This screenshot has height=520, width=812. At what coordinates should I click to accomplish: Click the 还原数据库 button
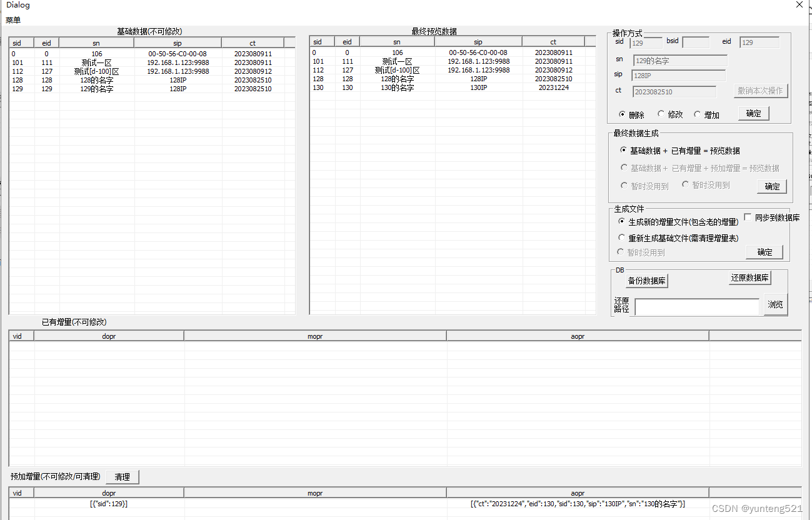point(750,278)
